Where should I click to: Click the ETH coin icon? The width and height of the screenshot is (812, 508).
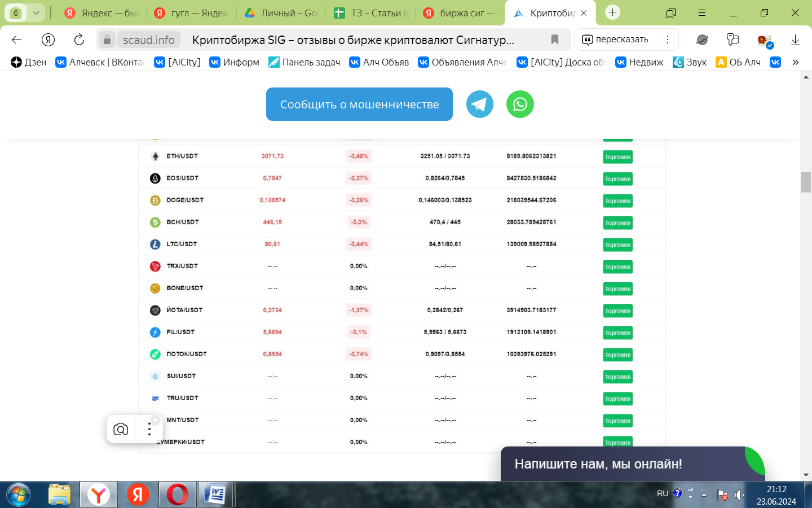click(155, 156)
